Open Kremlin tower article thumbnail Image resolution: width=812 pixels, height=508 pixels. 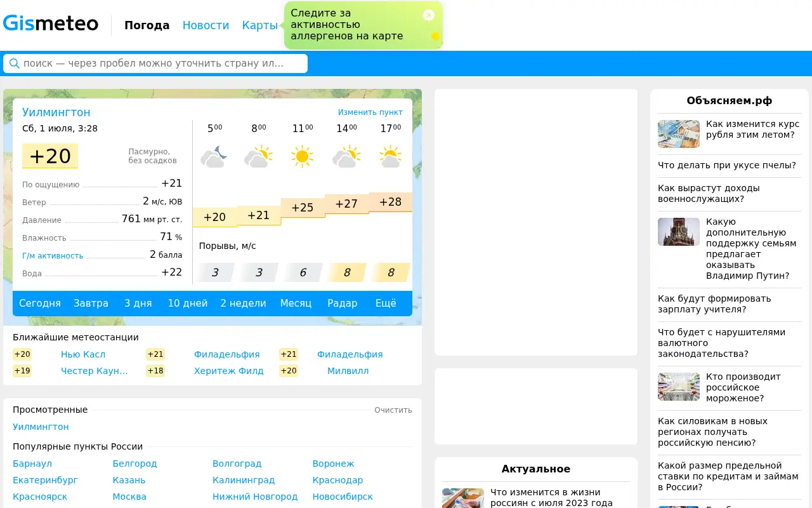click(x=679, y=232)
